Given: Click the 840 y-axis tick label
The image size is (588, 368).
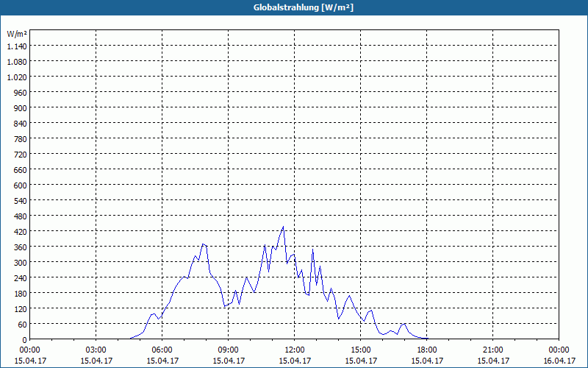Looking at the screenshot, I should (x=21, y=124).
